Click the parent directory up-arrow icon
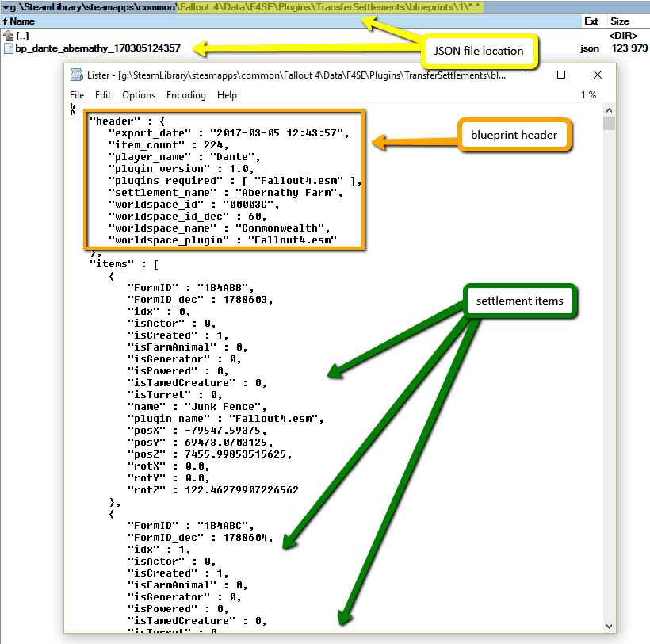The width and height of the screenshot is (650, 644). click(x=8, y=36)
